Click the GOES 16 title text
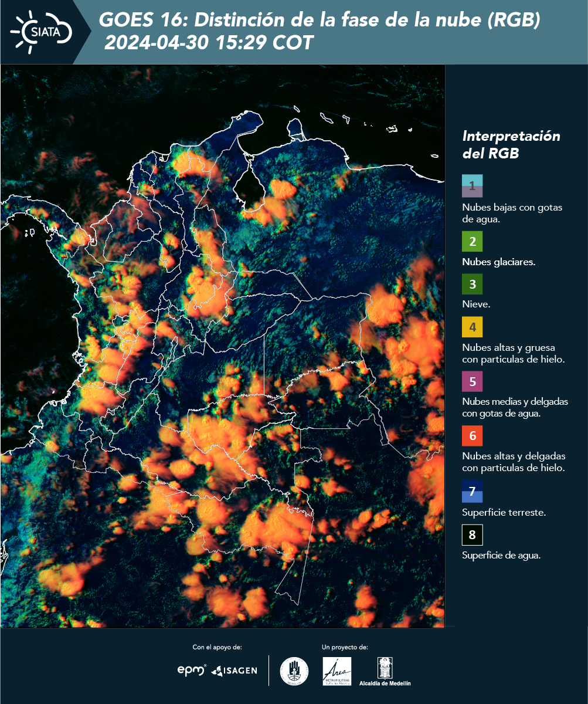Screen dimensions: 588x704 pos(320,21)
